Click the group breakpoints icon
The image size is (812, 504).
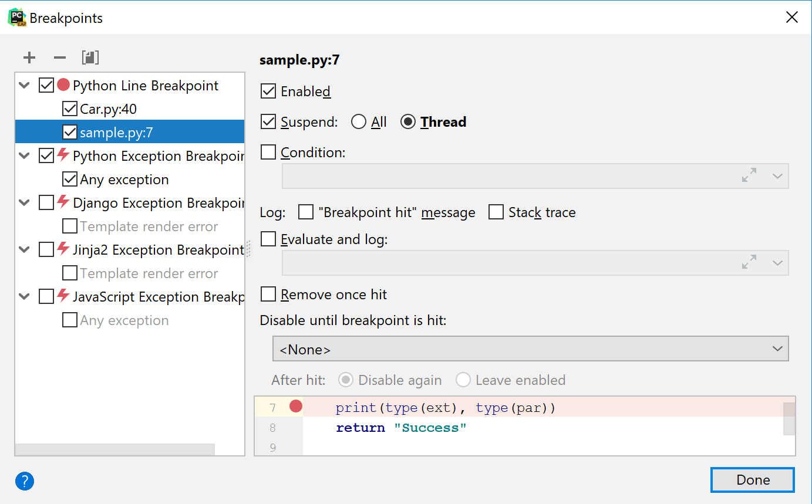[x=90, y=57]
